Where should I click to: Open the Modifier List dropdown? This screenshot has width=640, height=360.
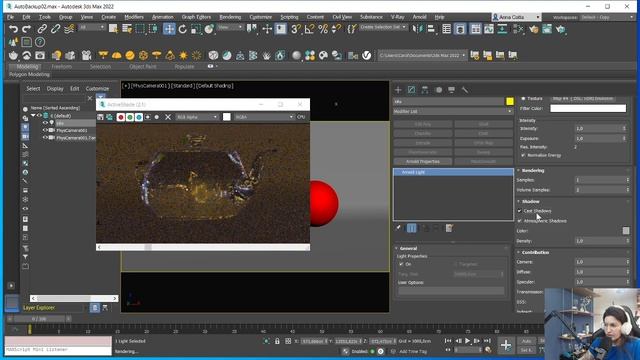click(x=453, y=111)
